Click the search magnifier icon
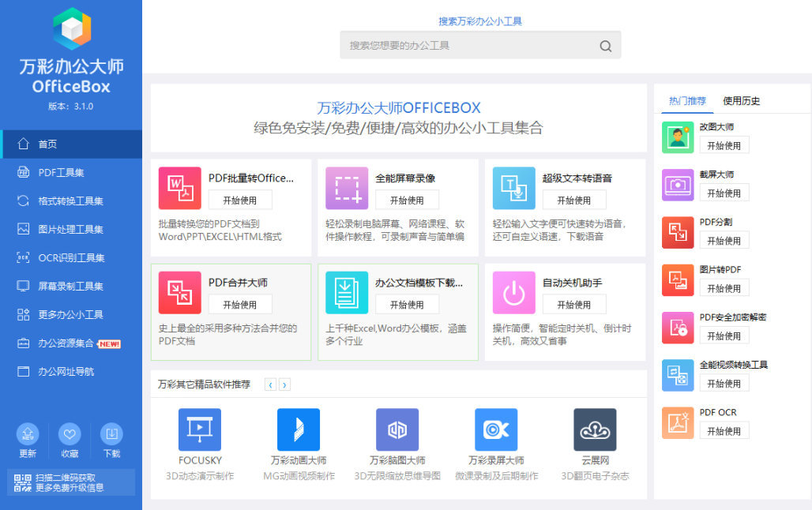Screen dimensions: 812x510 coord(605,46)
